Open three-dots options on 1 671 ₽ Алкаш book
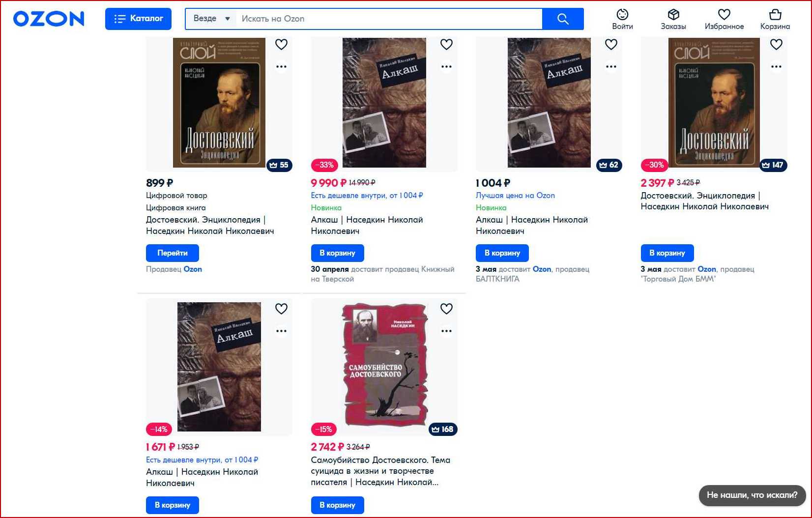Viewport: 812px width, 518px height. [x=281, y=331]
